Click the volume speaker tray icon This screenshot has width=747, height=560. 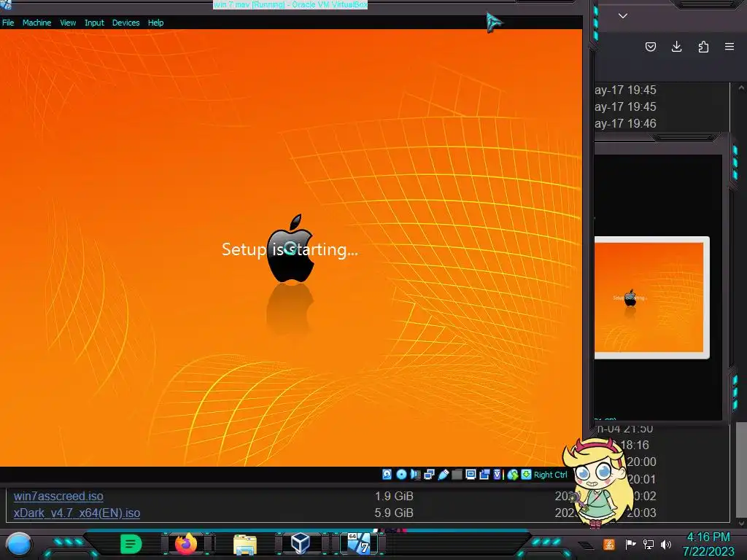[666, 544]
